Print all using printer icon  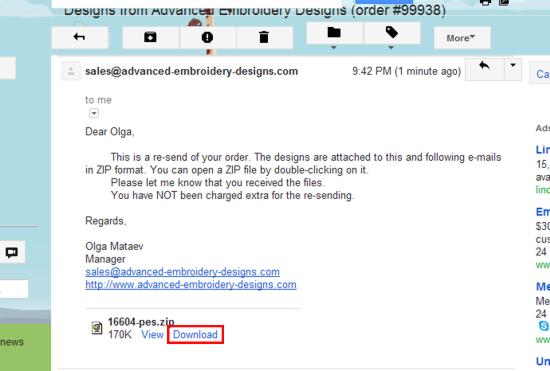[485, 2]
